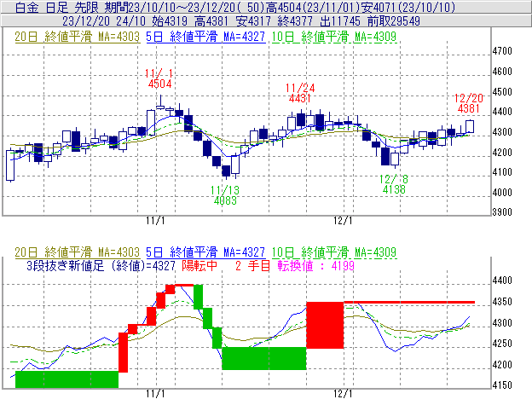The width and height of the screenshot is (532, 405).
Task: Select upper chart 10日 終値平滑 MA=4309 legend
Action: point(334,37)
